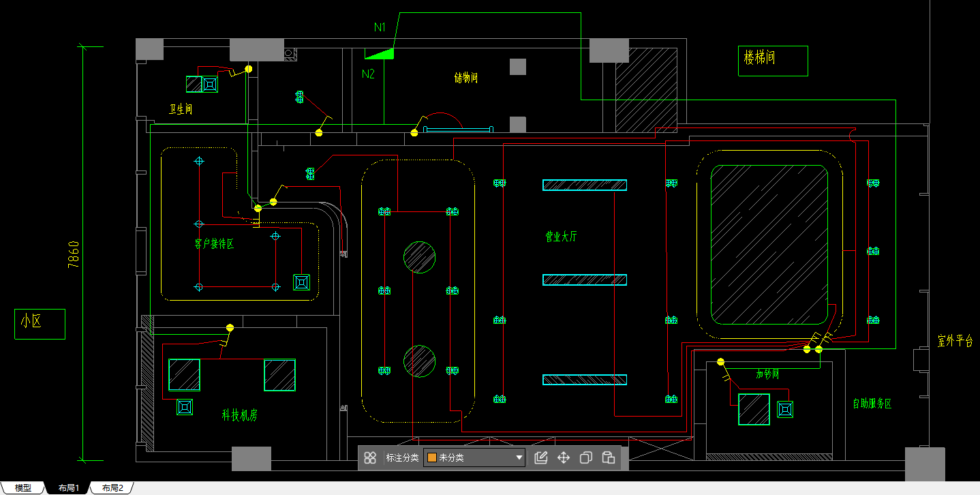Click the 小区 boxed label
Screen dimensions: 980x495
31,321
